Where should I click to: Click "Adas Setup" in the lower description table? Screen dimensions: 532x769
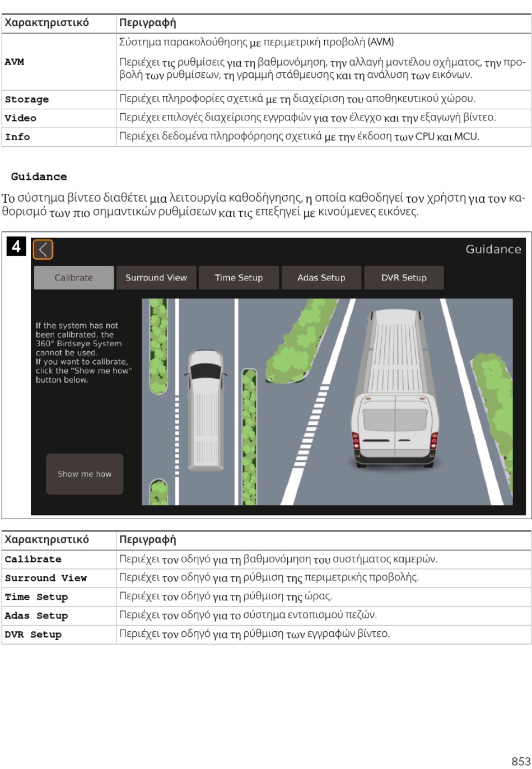36,616
